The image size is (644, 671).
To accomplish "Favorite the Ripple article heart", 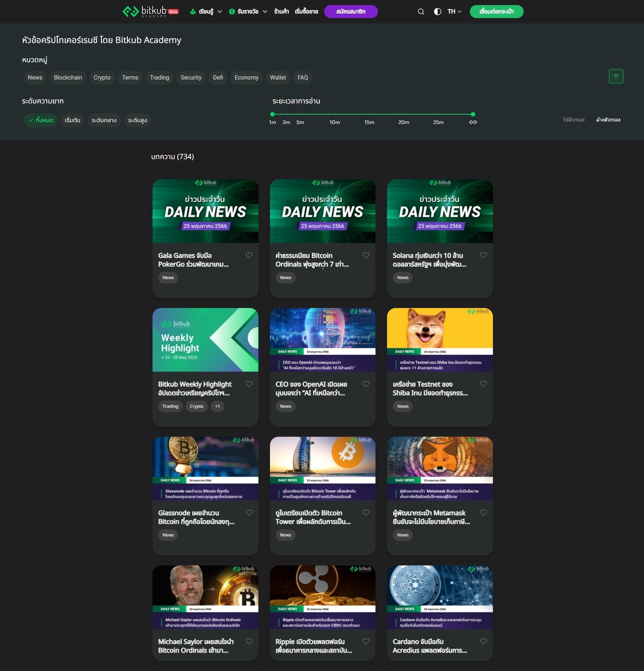I will point(366,641).
